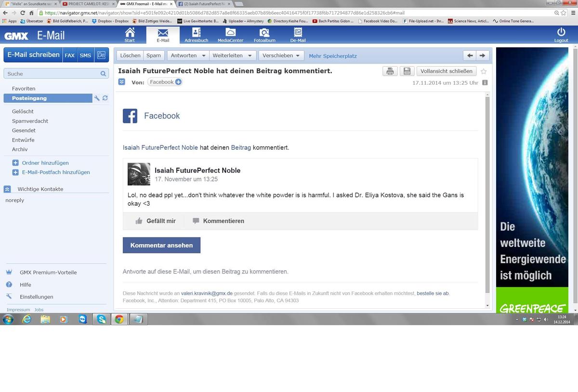Save the email with the floppy disk icon
The width and height of the screenshot is (578, 392).
click(407, 71)
